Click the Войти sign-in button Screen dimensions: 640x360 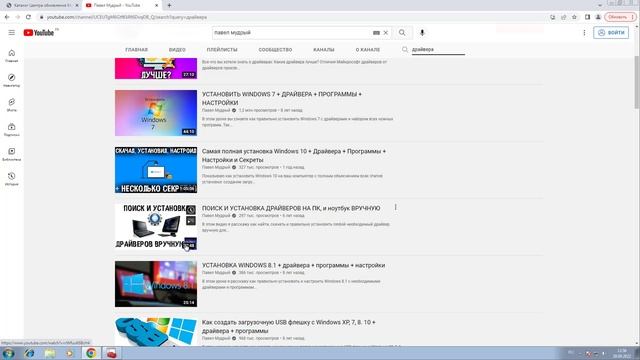pyautogui.click(x=611, y=33)
